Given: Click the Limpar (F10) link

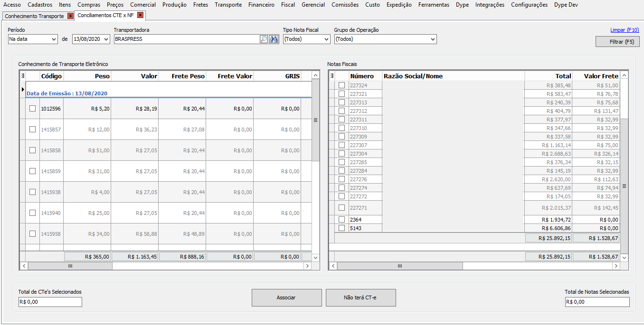Looking at the screenshot, I should pyautogui.click(x=625, y=30).
